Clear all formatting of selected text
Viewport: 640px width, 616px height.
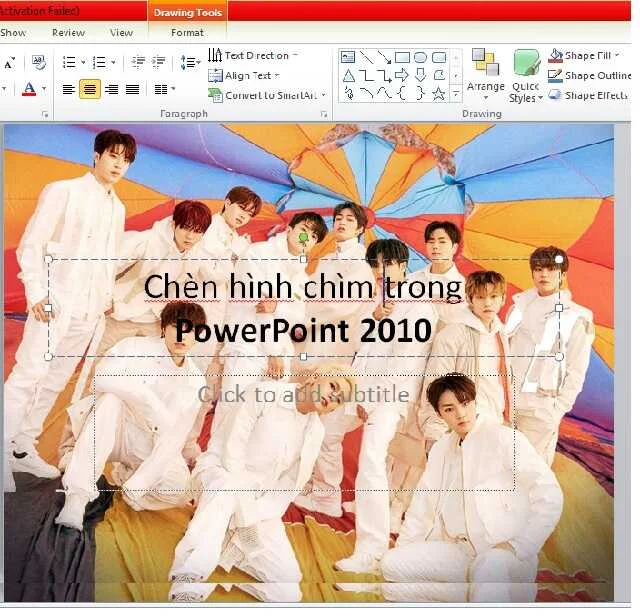pyautogui.click(x=39, y=62)
